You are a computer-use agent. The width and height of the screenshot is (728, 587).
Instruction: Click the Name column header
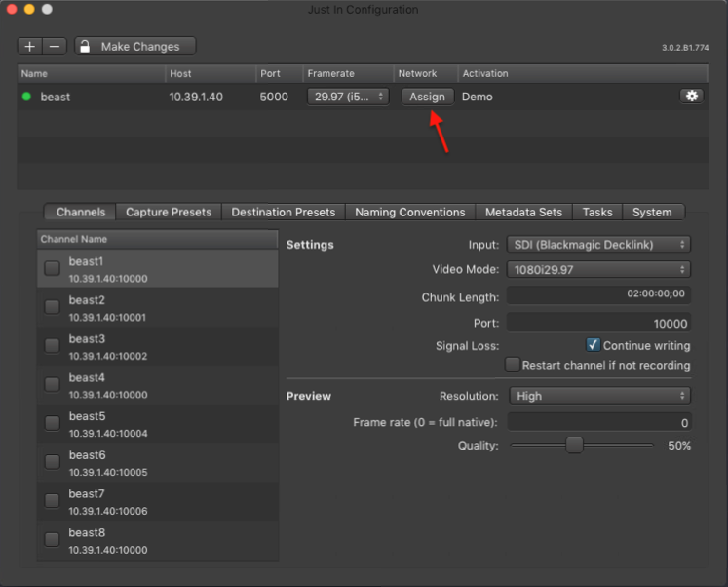92,73
